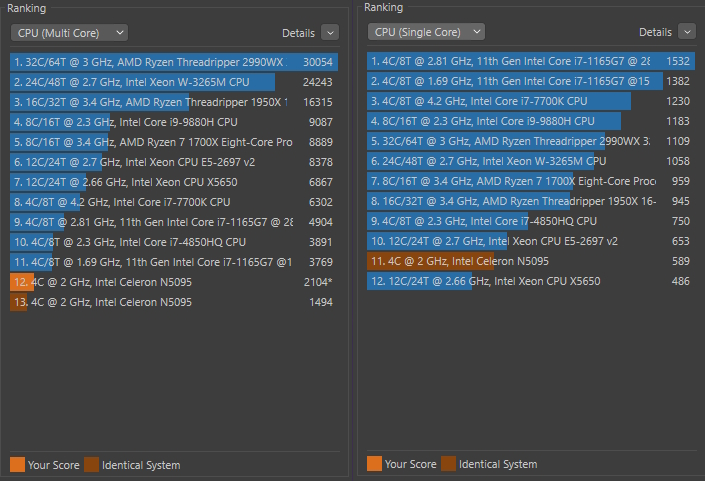Expand Details arrow in Multi Core panel
This screenshot has height=481, width=705.
click(330, 33)
